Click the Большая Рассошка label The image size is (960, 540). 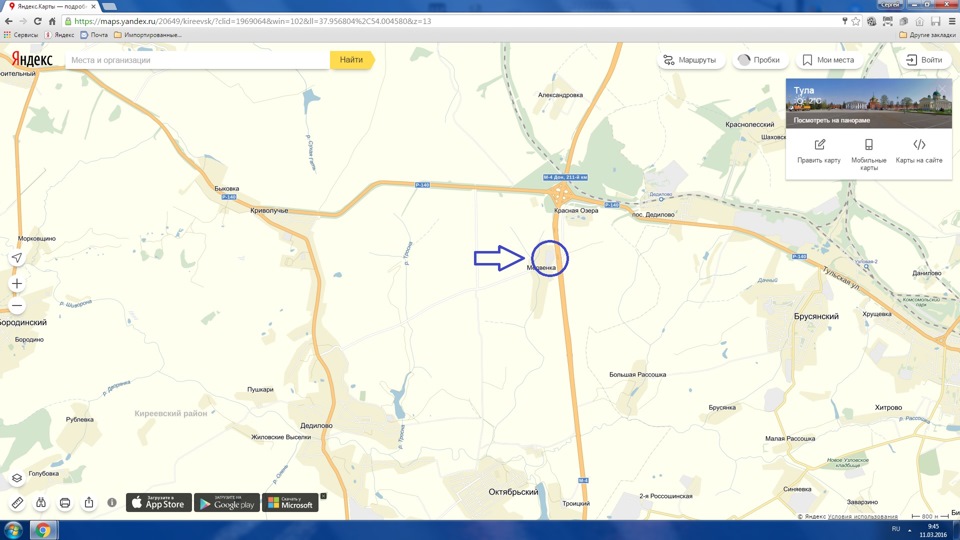point(637,374)
